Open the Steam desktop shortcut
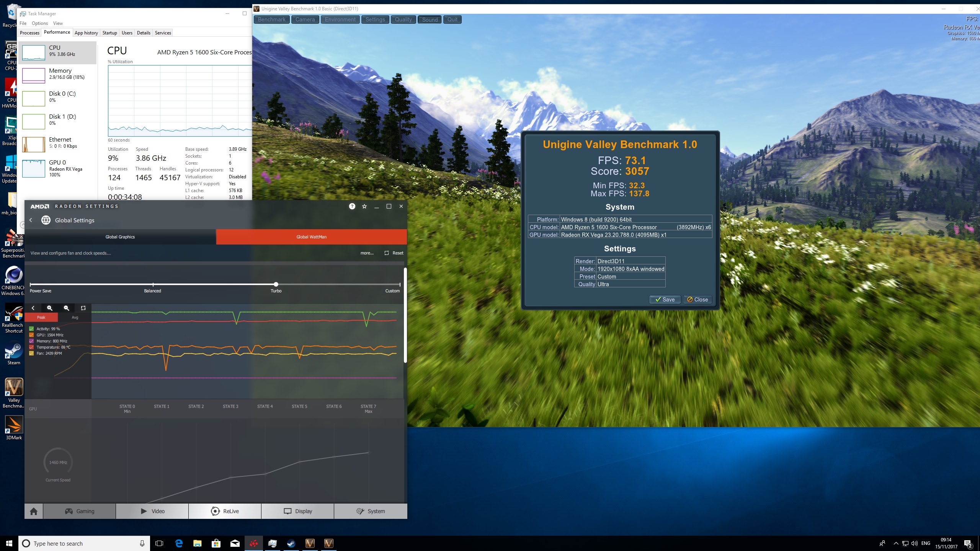This screenshot has height=551, width=980. tap(14, 354)
